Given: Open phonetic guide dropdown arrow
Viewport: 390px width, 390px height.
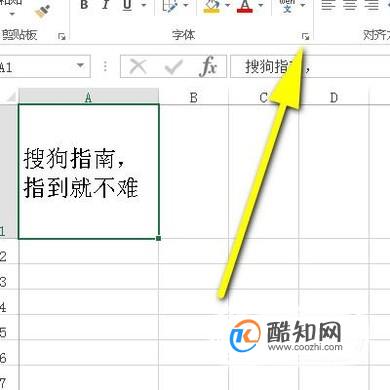Looking at the screenshot, I should [303, 5].
